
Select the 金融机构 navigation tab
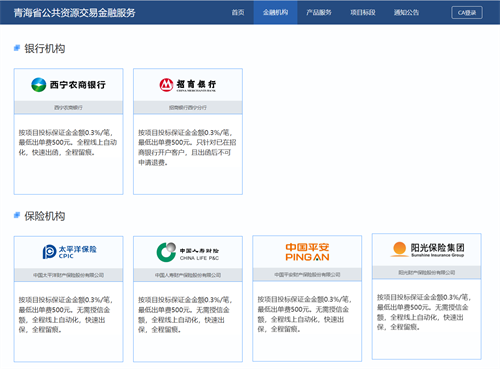pyautogui.click(x=275, y=13)
